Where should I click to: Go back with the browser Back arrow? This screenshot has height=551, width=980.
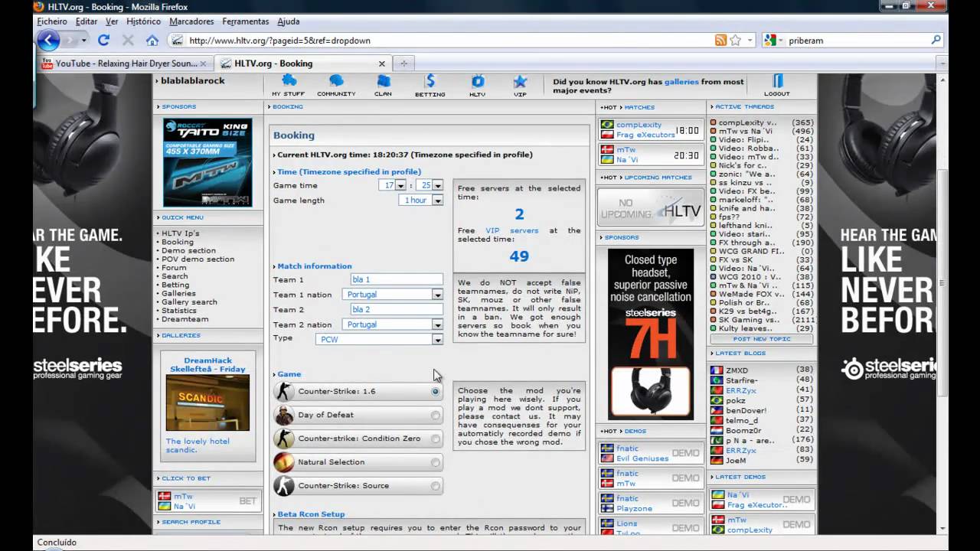point(48,40)
